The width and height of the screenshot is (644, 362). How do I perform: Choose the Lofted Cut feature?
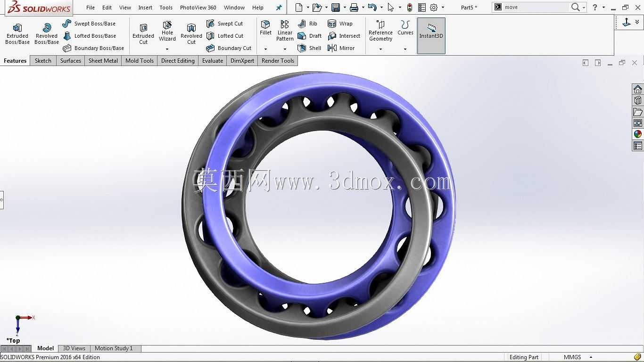[225, 36]
